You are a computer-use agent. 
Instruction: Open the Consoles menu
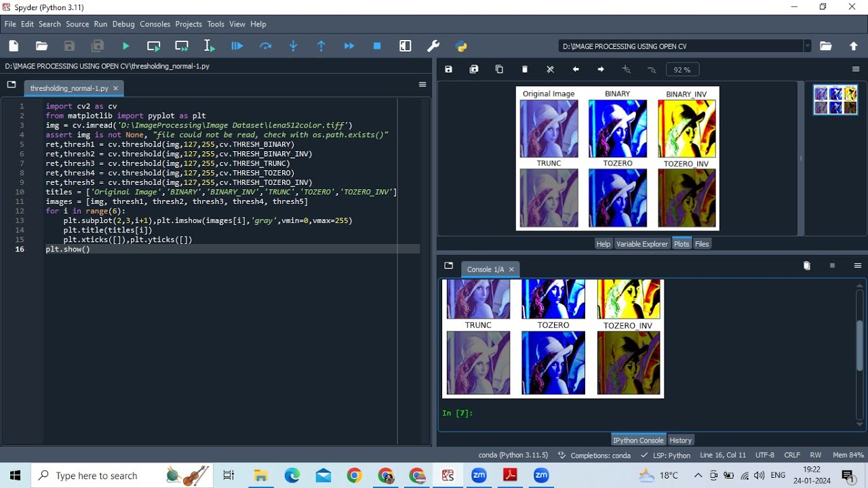(x=155, y=24)
